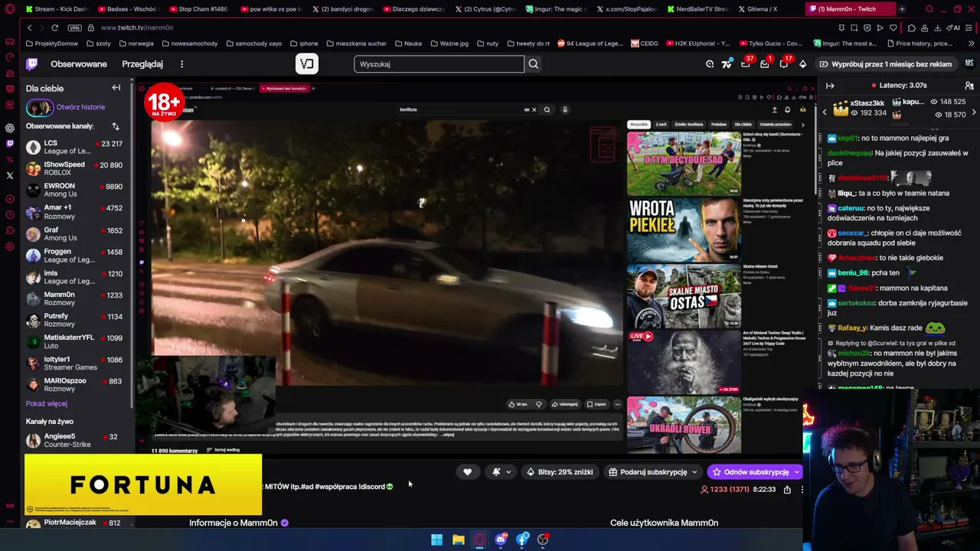Open the Opera menu logo
This screenshot has width=980, height=551.
(9, 9)
